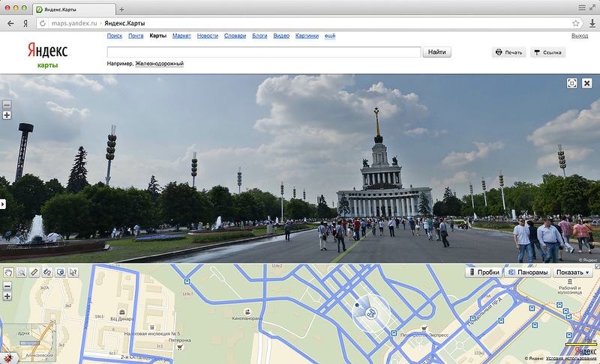Click the Печать print button
This screenshot has height=364, width=600.
click(x=508, y=52)
